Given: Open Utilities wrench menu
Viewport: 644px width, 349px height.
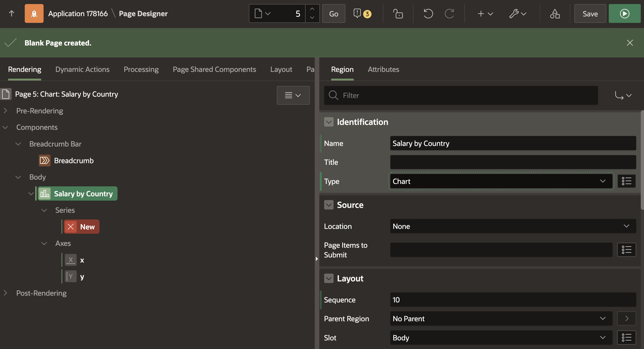Looking at the screenshot, I should pos(518,13).
